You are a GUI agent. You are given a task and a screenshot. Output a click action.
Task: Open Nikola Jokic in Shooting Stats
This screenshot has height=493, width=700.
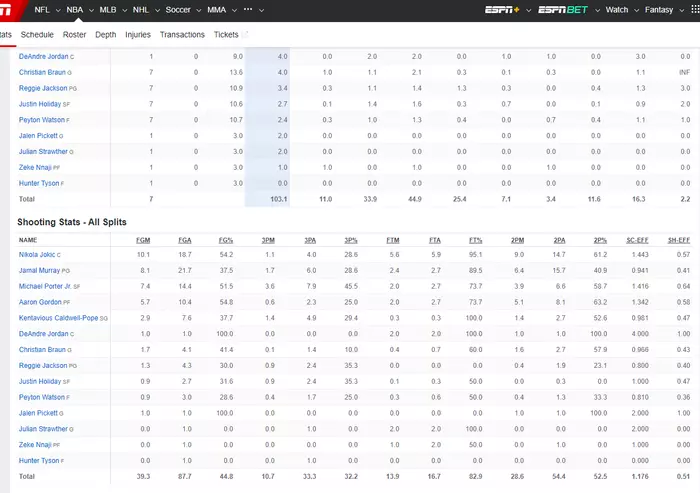coord(37,255)
